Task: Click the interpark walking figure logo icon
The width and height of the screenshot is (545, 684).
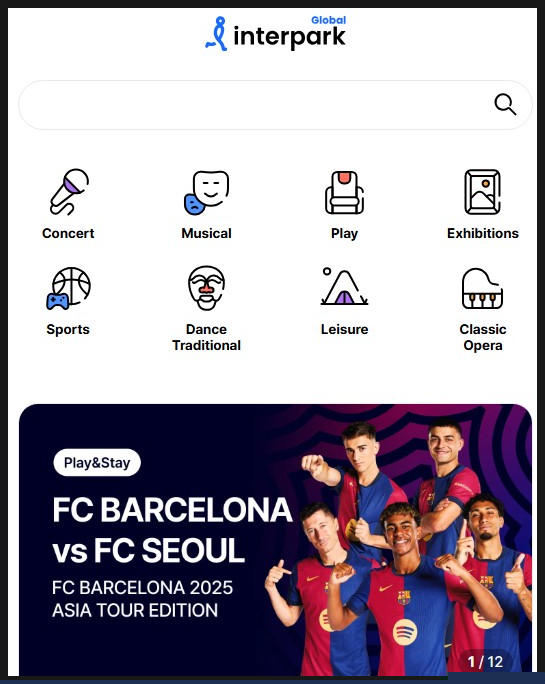Action: (217, 34)
